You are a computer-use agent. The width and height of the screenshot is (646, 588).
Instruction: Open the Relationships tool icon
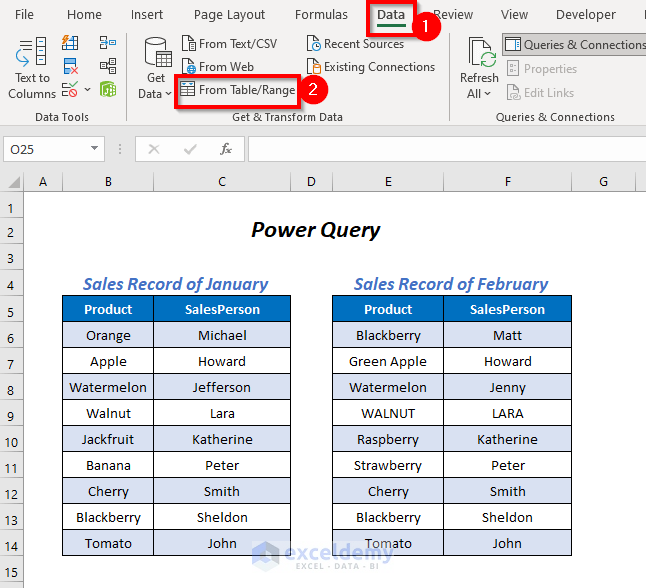tap(107, 67)
